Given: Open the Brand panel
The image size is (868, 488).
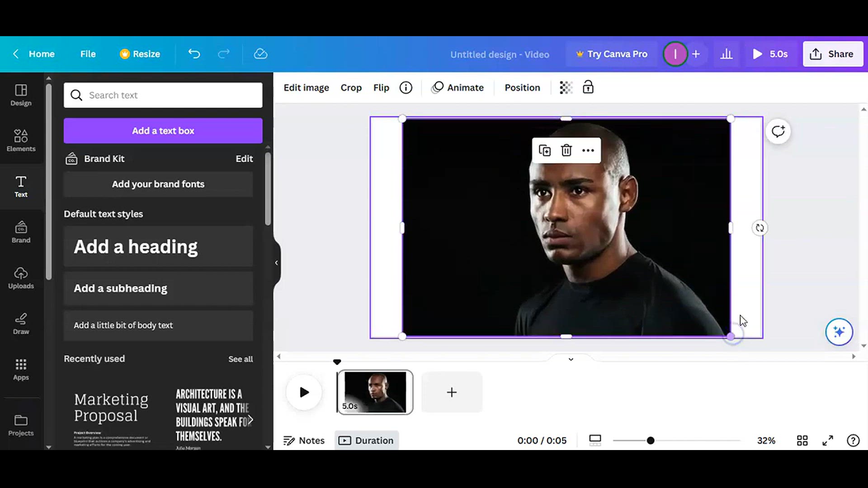Looking at the screenshot, I should point(21,232).
